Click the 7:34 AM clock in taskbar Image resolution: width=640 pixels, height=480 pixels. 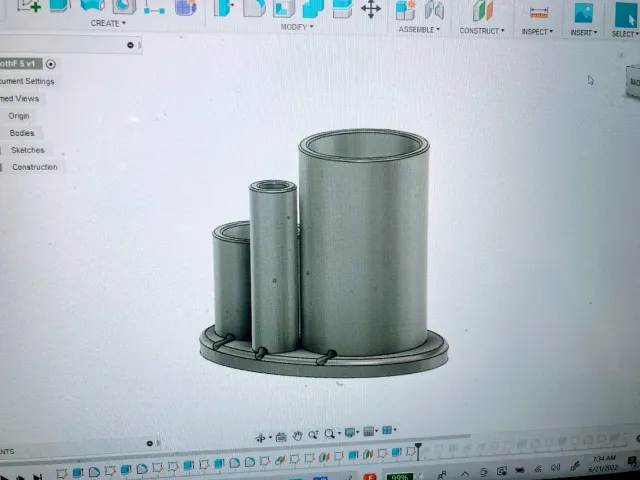603,458
